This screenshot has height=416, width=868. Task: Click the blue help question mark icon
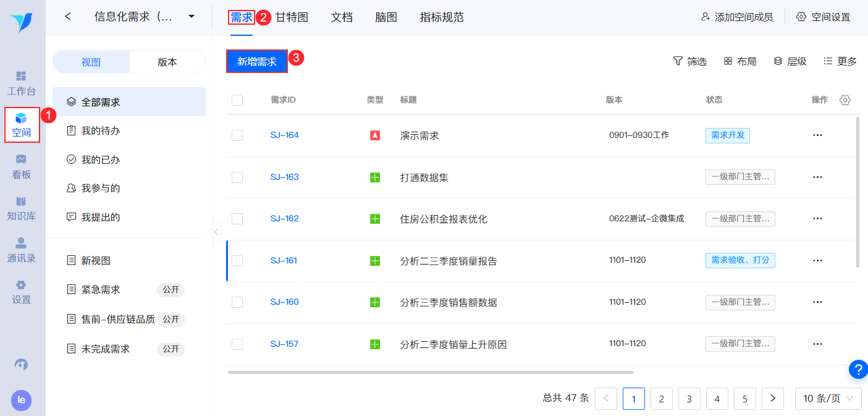[x=858, y=369]
